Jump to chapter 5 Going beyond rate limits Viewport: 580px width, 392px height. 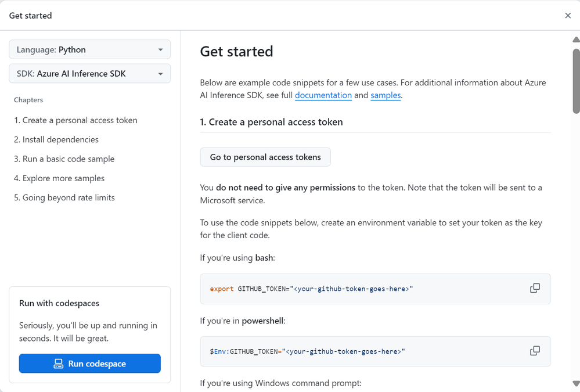(x=64, y=197)
